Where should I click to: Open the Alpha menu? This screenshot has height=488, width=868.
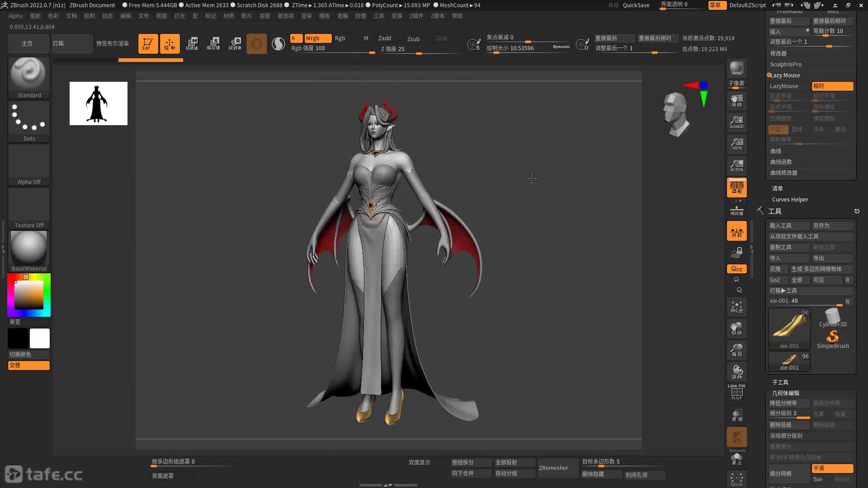click(15, 16)
